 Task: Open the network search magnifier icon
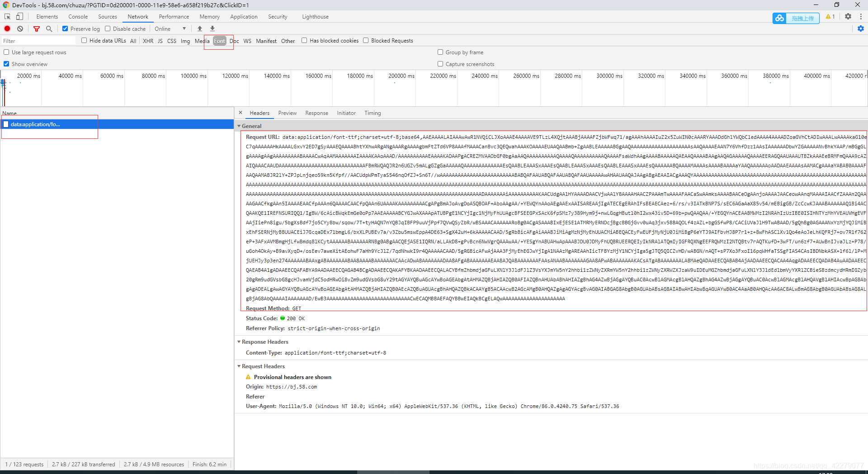(x=49, y=28)
